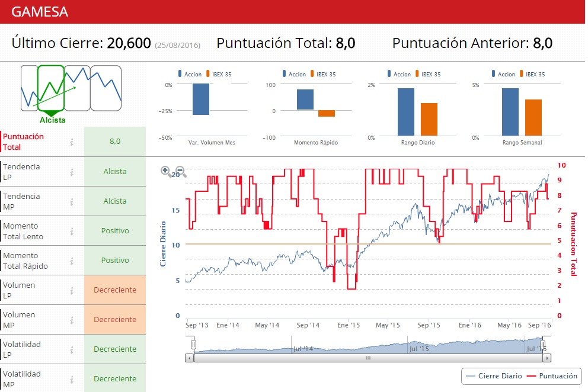Click the Ene '16 label on the time axis
Screen dimensions: 588x392
pos(470,325)
